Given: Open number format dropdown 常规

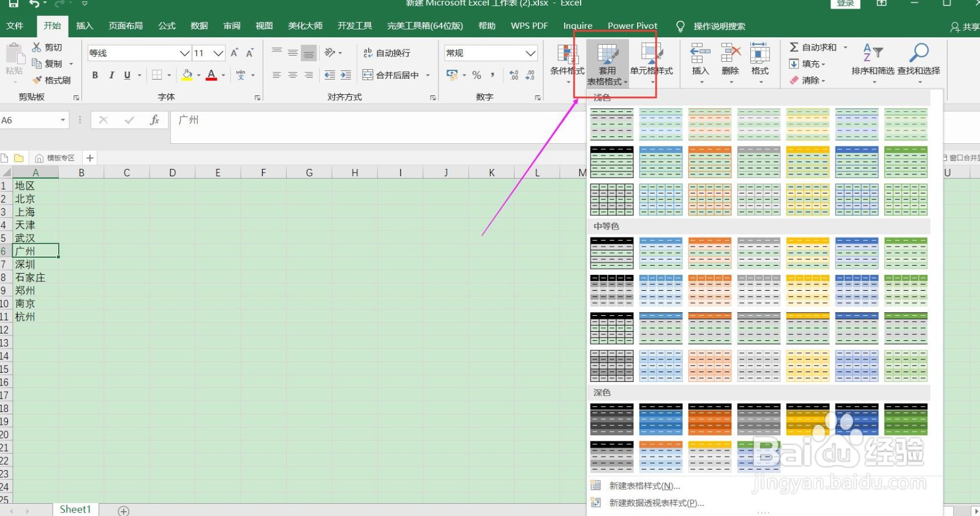Looking at the screenshot, I should click(x=530, y=53).
